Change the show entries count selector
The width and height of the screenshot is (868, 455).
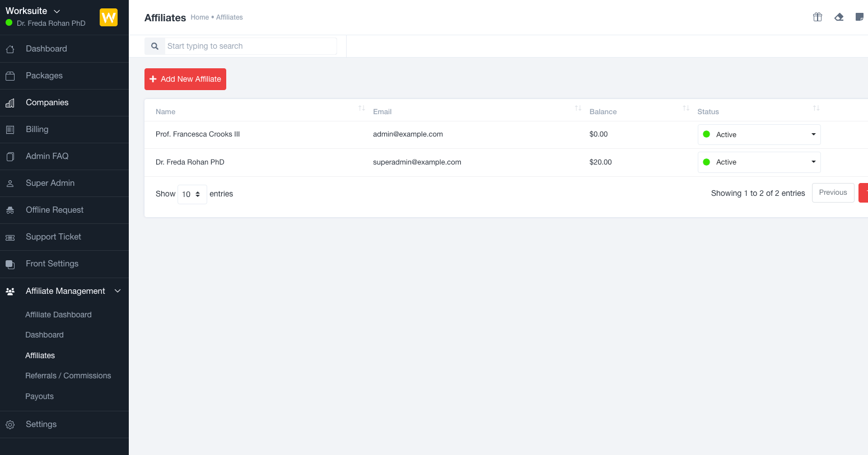pos(192,194)
